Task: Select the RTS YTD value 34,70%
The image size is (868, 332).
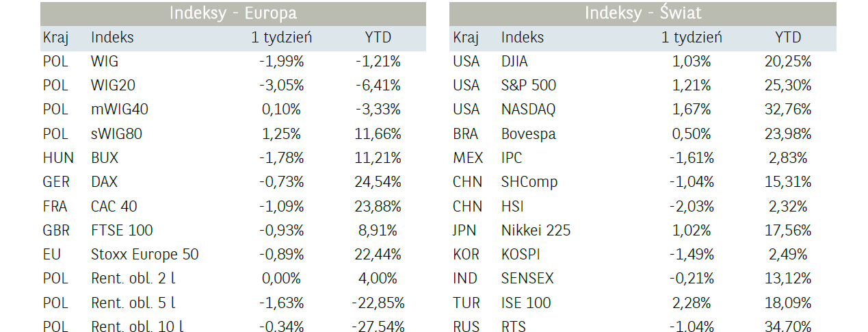Action: click(788, 327)
